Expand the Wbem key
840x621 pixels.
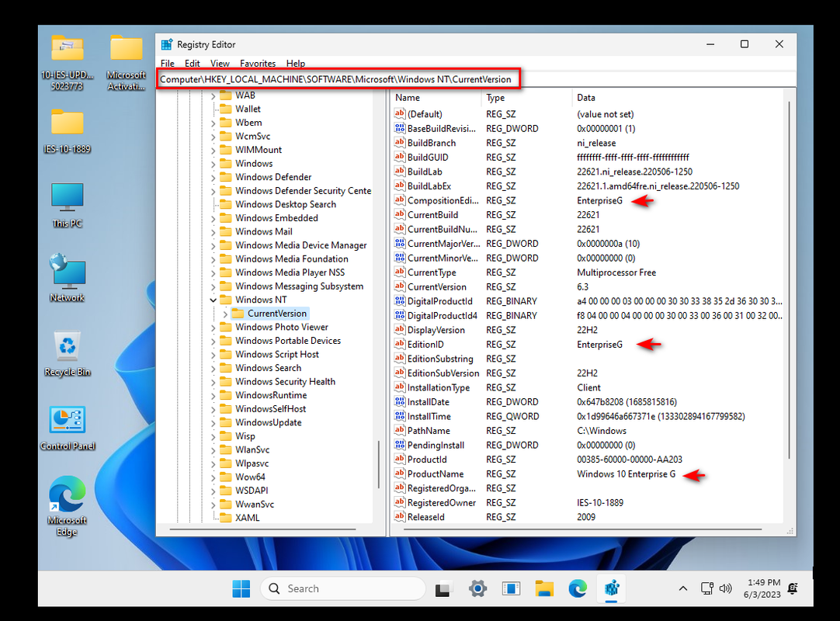213,123
